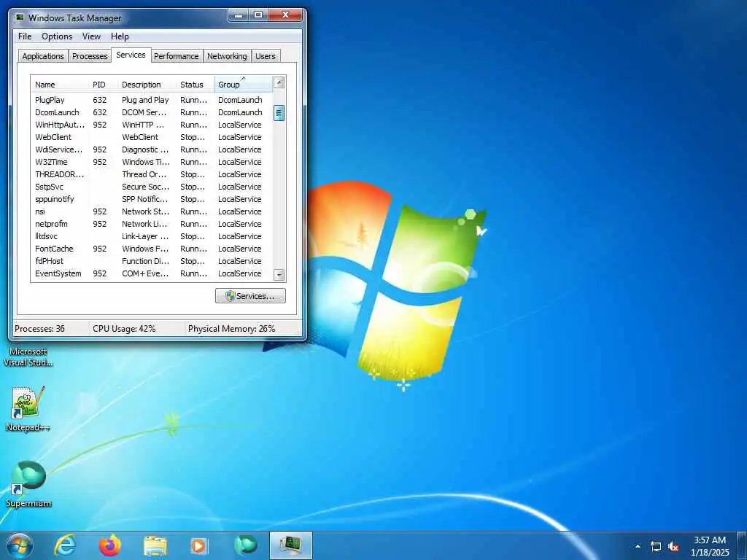Select the FontCache service row
This screenshot has height=560, width=747.
pyautogui.click(x=152, y=249)
